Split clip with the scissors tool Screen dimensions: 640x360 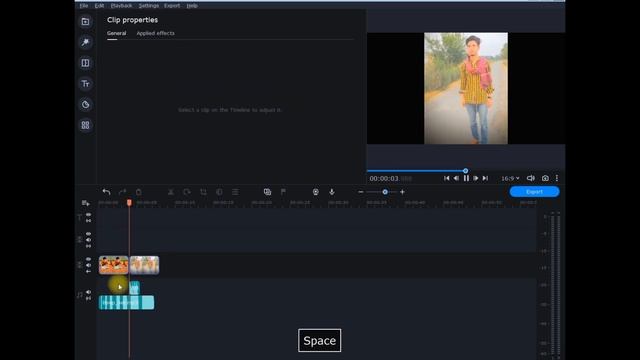tap(171, 192)
